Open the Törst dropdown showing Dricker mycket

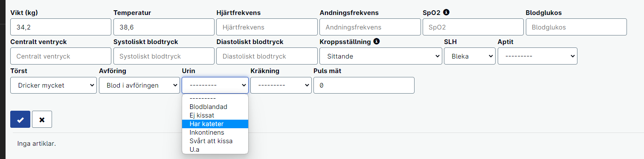point(54,85)
